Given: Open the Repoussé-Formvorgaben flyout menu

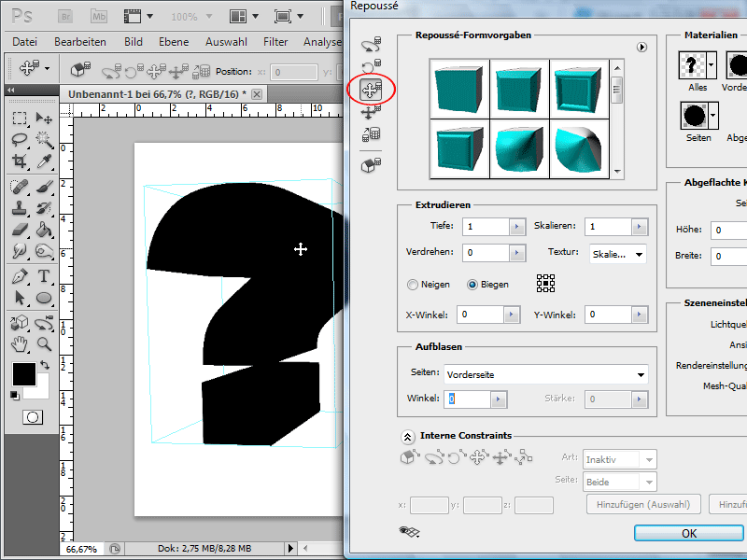Looking at the screenshot, I should tap(641, 48).
